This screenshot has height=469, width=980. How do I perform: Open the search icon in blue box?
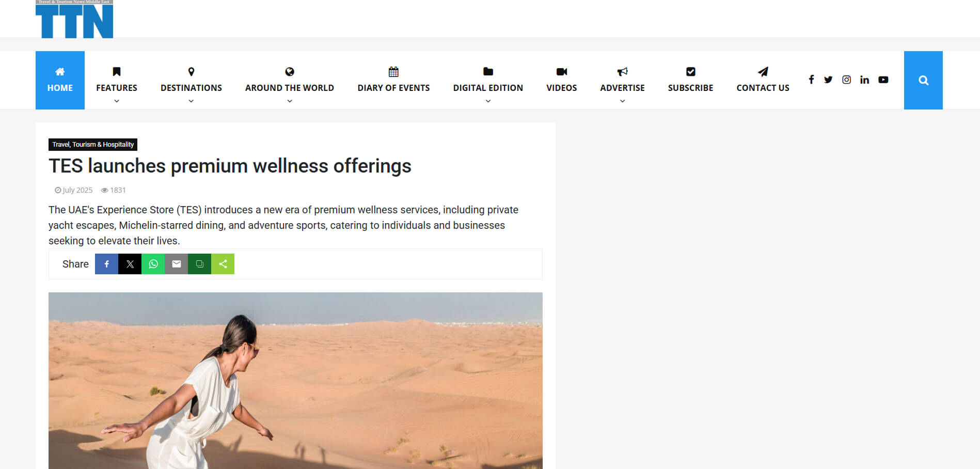click(923, 80)
